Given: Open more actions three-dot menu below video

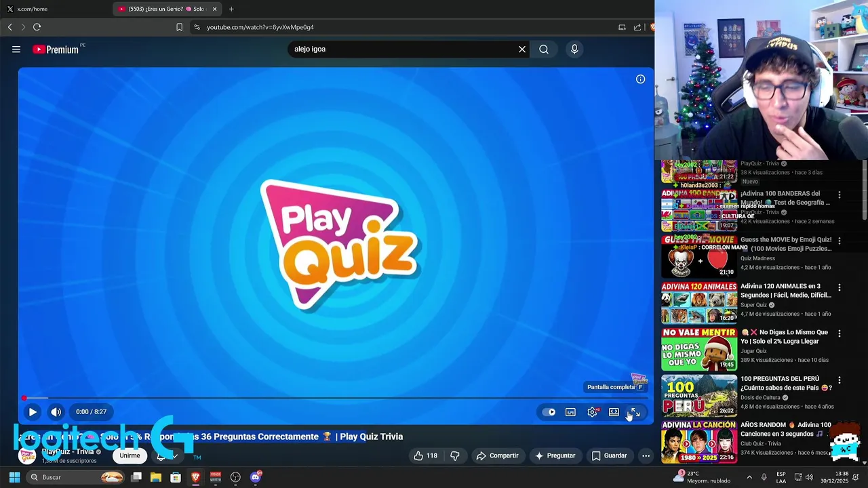Looking at the screenshot, I should click(646, 455).
